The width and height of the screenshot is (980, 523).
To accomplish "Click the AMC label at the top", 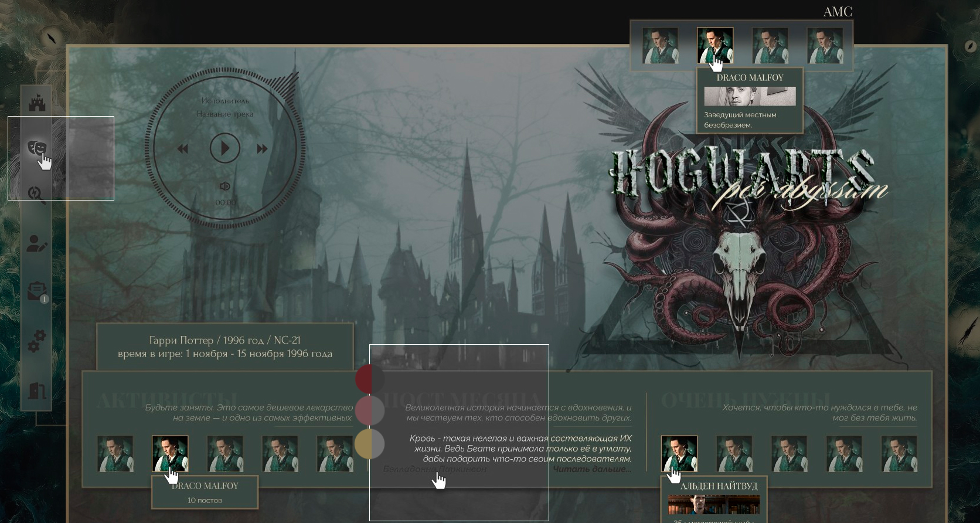I will (837, 12).
